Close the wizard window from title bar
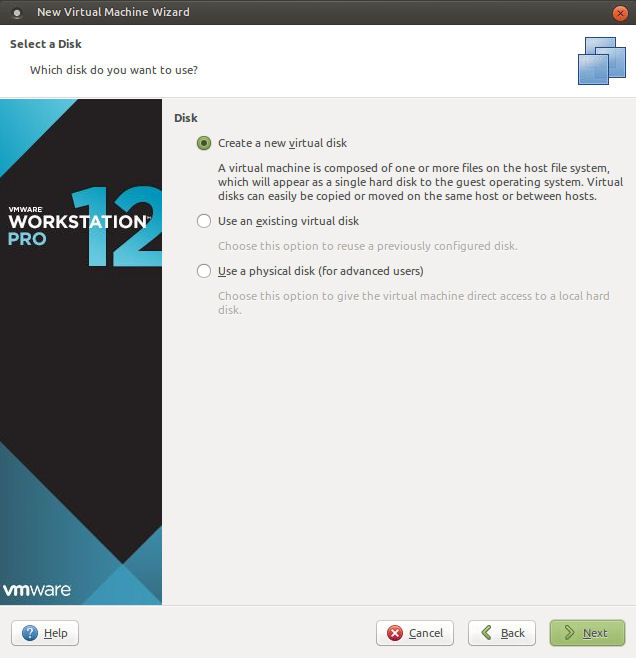Screen dimensions: 636x658 tap(620, 13)
